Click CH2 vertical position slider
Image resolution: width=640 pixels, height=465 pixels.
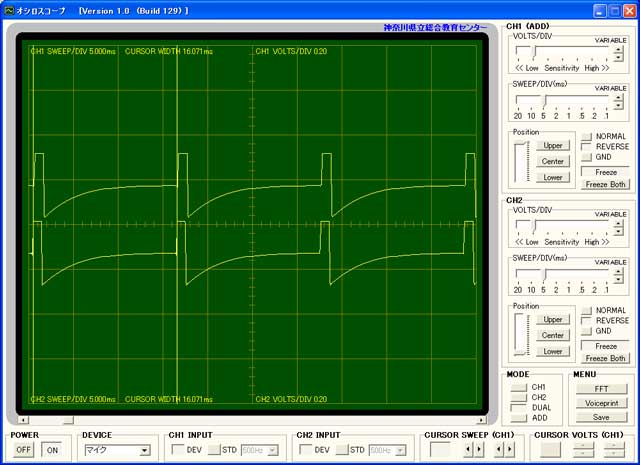522,335
